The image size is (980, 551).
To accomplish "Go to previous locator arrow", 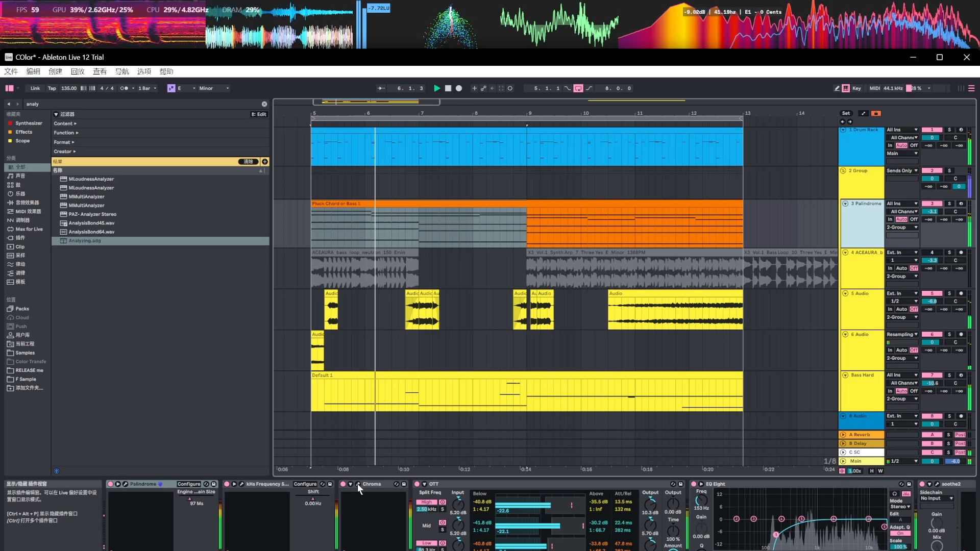I will pos(842,122).
